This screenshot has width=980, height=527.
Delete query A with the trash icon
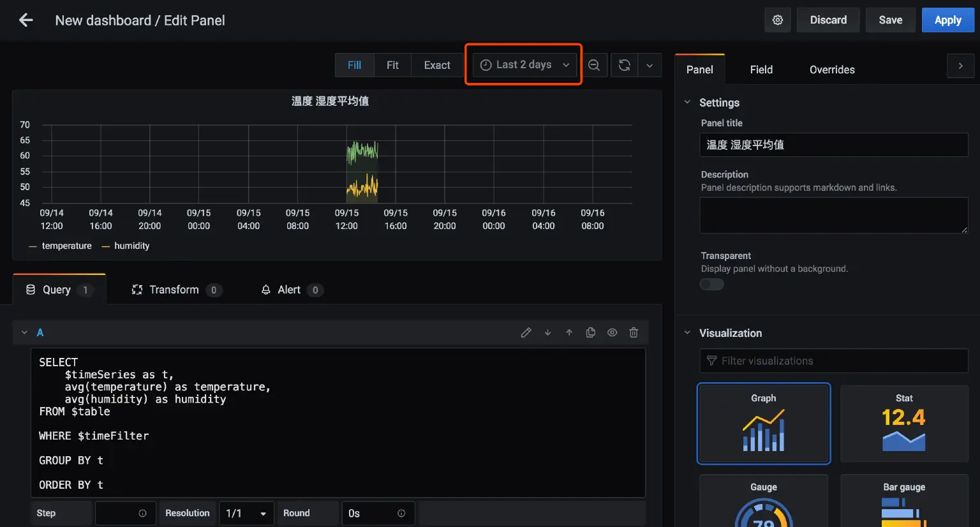click(634, 332)
